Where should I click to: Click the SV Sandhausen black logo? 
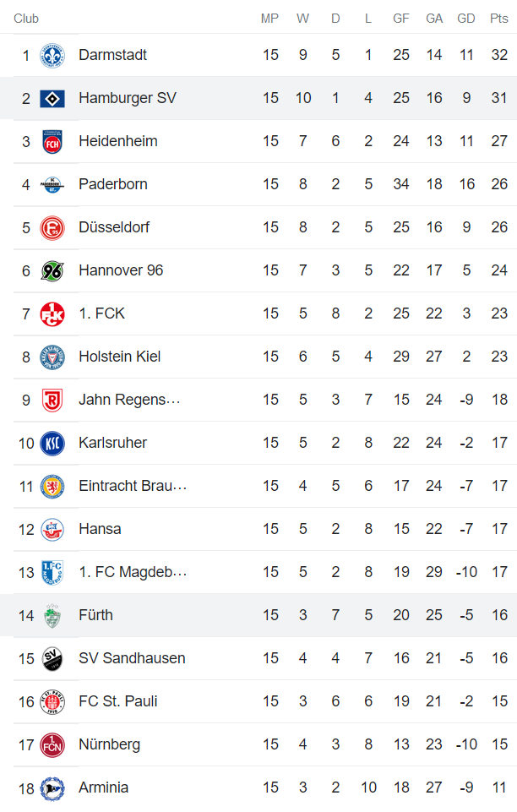click(x=52, y=659)
